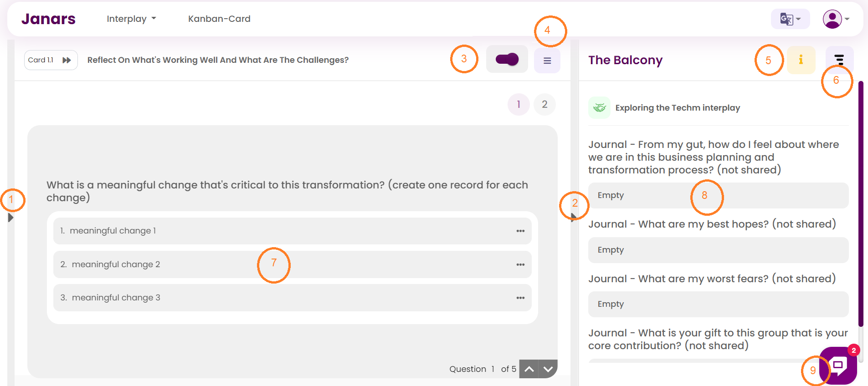The width and height of the screenshot is (868, 386).
Task: Open options for meaningful change 2
Action: tap(520, 264)
